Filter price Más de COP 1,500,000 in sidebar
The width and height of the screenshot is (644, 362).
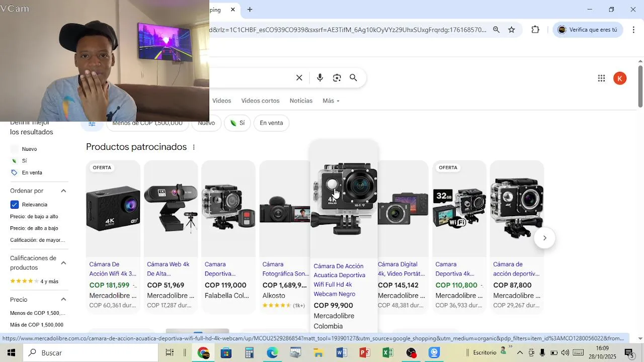point(37,325)
